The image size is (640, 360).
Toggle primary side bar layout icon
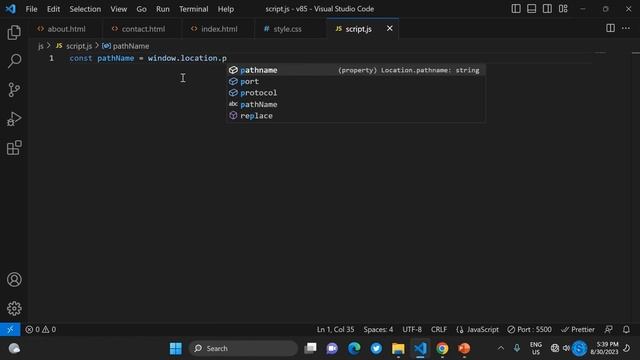516,9
